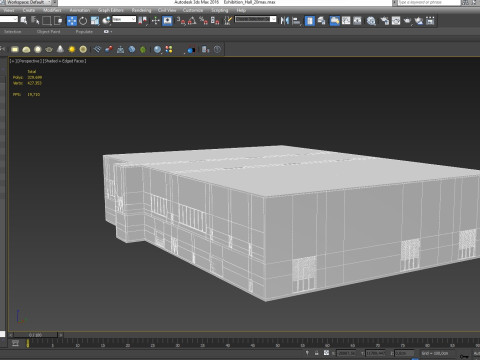The width and height of the screenshot is (480, 360).
Task: Switch to the Object Paint ribbon tab
Action: coord(49,32)
